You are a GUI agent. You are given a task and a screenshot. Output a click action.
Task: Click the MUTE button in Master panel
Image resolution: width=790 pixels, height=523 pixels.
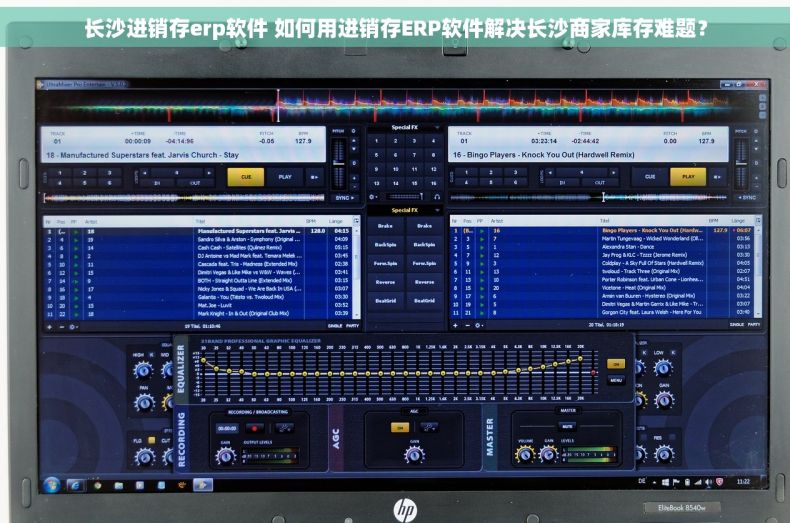[567, 426]
